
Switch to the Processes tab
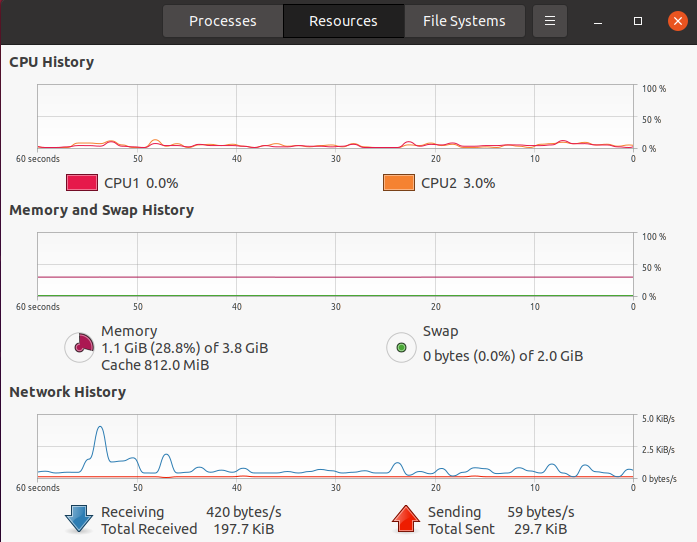point(223,21)
